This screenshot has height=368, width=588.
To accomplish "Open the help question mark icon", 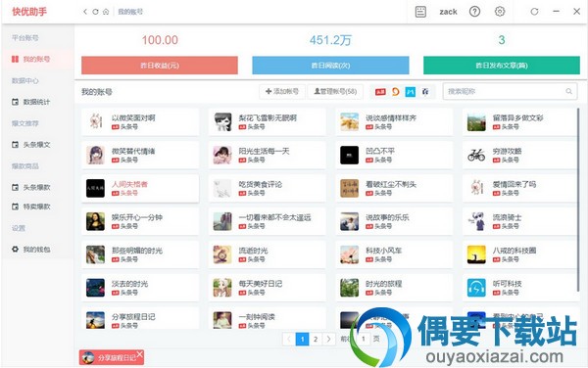I will [x=474, y=12].
